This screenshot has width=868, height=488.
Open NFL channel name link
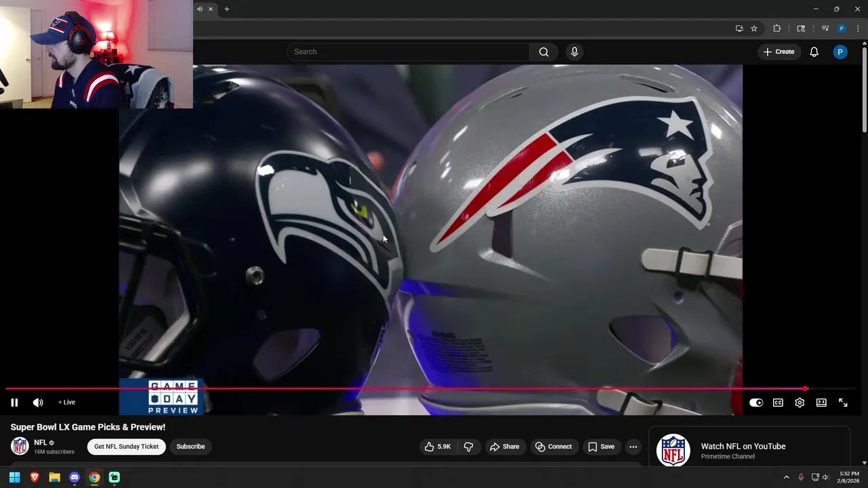pos(41,443)
